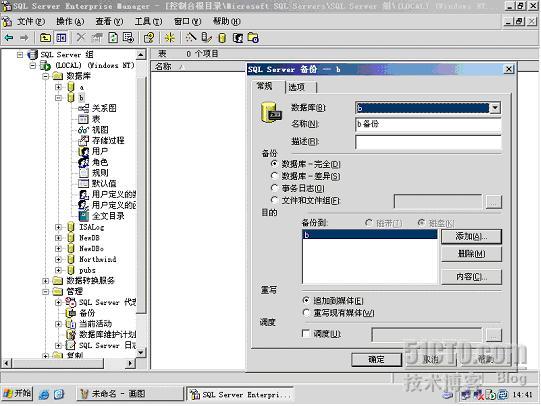Click the 开始 Start button
The width and height of the screenshot is (541, 406).
[17, 393]
